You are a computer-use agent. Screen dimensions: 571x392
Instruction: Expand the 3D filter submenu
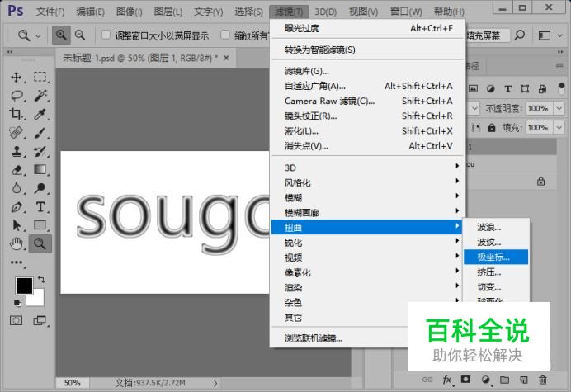pyautogui.click(x=367, y=168)
